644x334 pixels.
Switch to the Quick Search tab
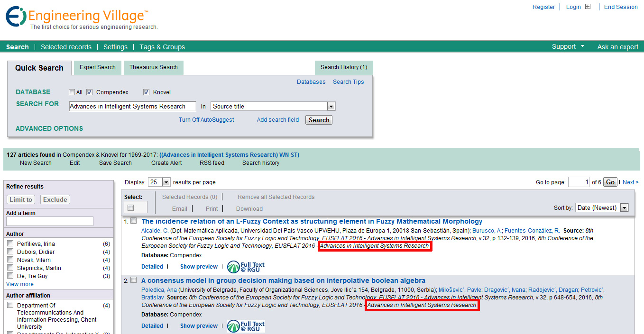(39, 68)
